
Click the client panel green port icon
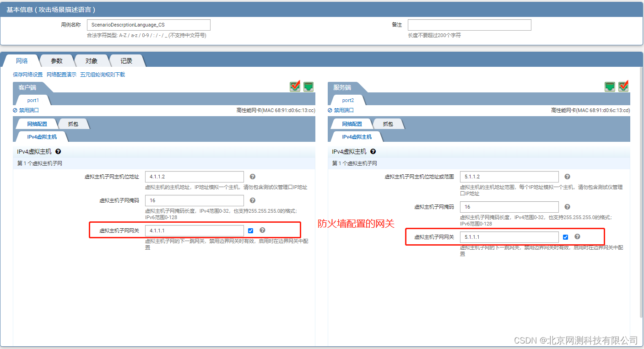coord(308,86)
